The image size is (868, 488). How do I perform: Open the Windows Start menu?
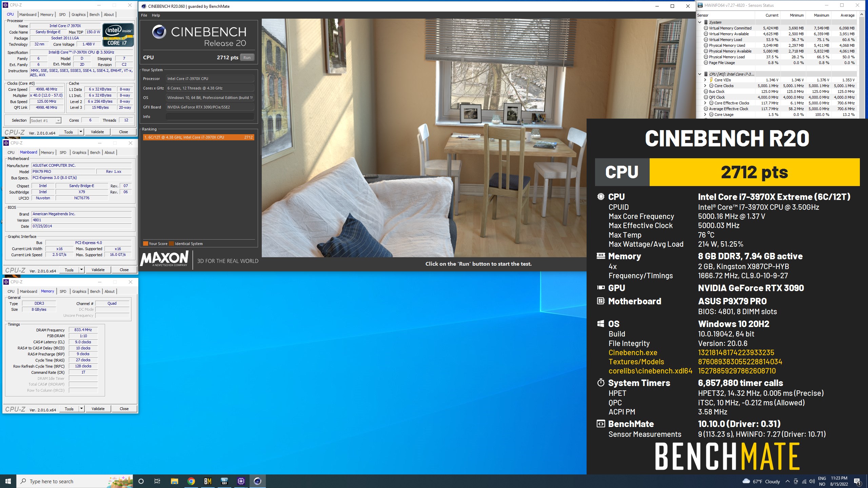point(8,481)
